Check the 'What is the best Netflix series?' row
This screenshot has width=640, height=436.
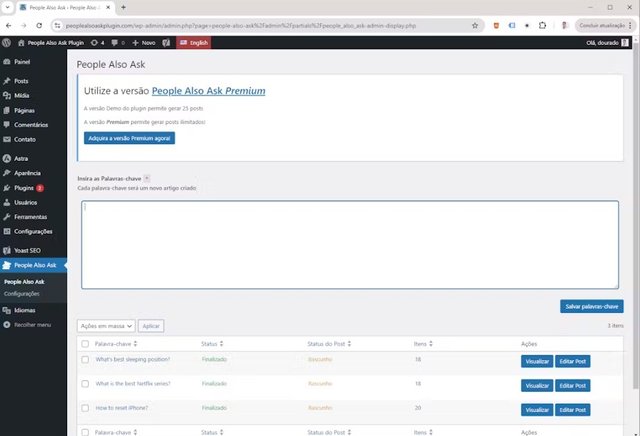85,384
